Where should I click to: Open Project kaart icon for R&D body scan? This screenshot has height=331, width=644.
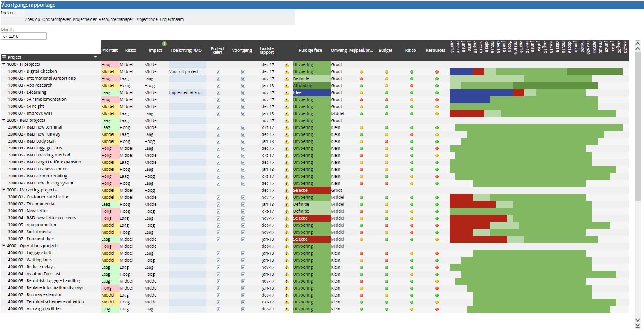click(218, 142)
